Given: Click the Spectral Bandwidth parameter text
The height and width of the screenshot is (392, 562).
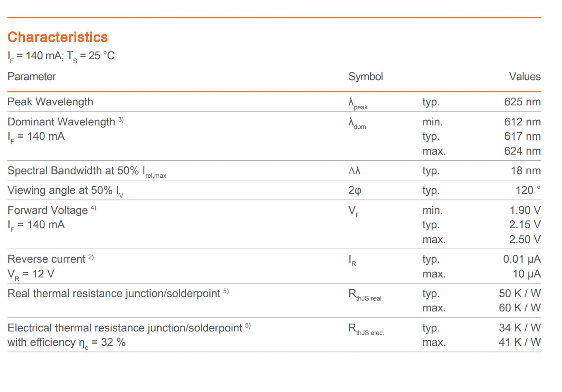Looking at the screenshot, I should [87, 171].
